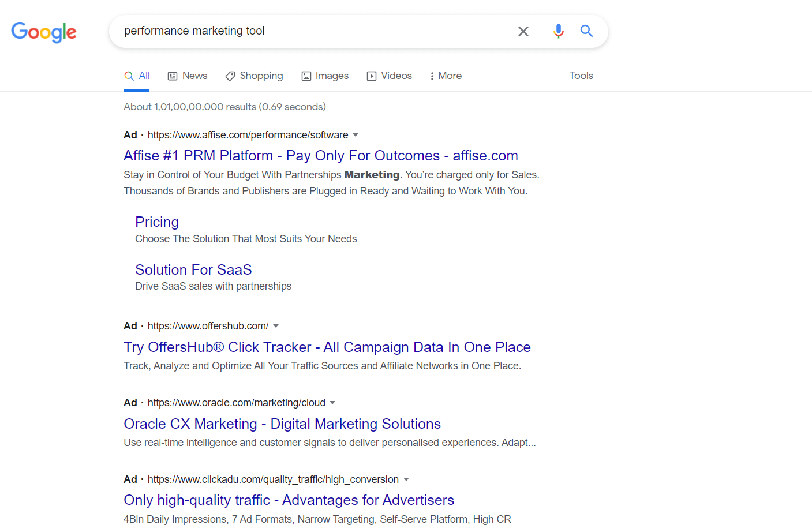Click '4Bln Daily Impressions' description text

point(317,519)
